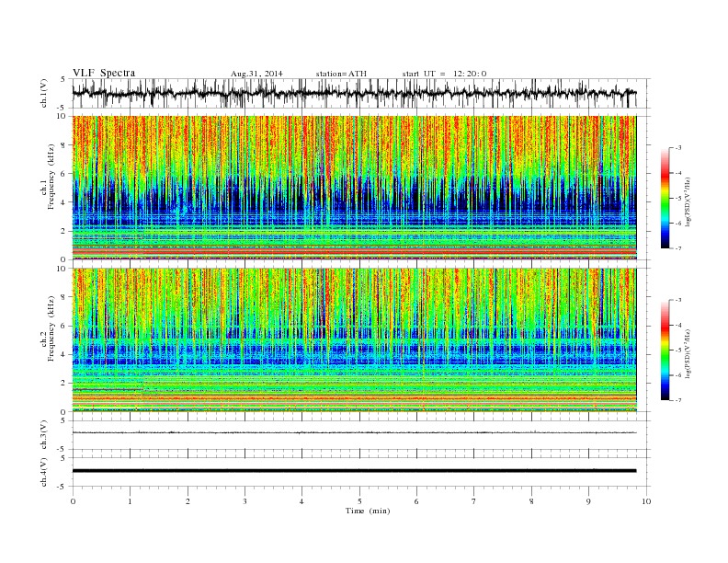This screenshot has height=563, width=728.
Task: Click time axis tick label "5"
Action: click(359, 501)
